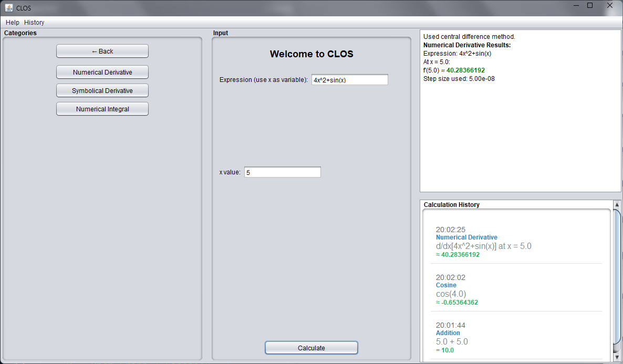Click the results output text area
The width and height of the screenshot is (623, 364).
click(x=520, y=131)
